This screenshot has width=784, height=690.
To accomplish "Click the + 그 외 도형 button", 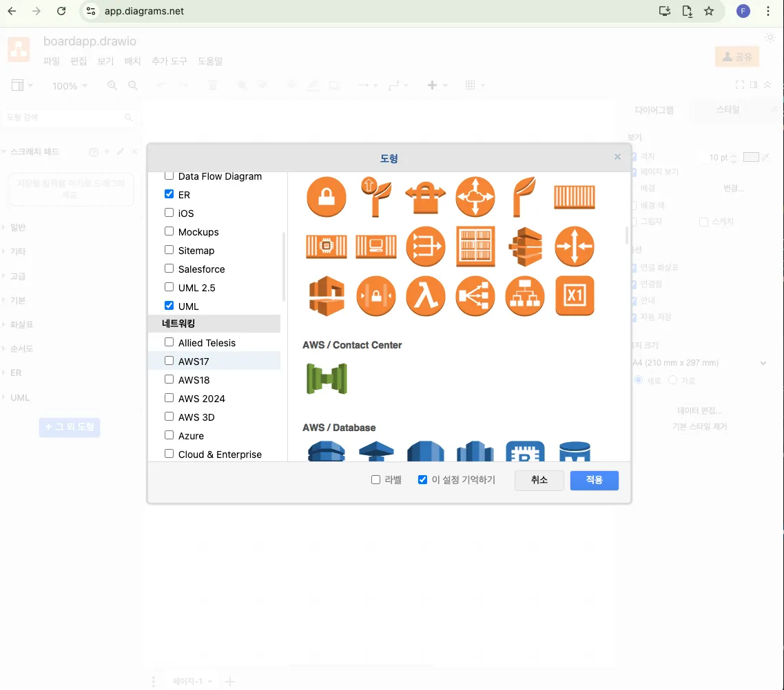I will click(x=70, y=427).
